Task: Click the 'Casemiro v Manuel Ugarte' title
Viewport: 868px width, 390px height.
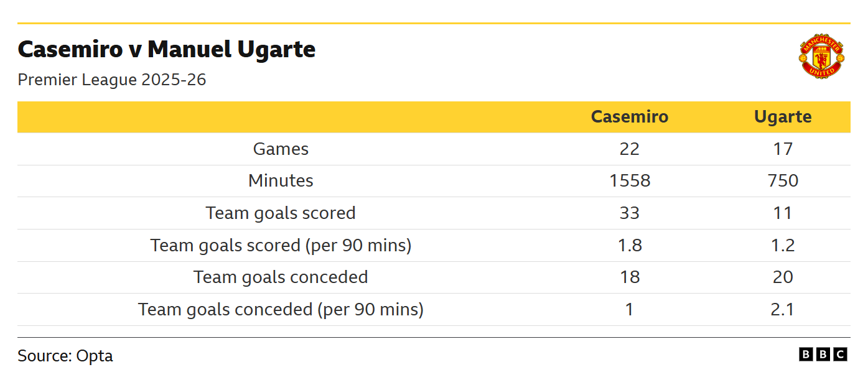Action: tap(166, 49)
